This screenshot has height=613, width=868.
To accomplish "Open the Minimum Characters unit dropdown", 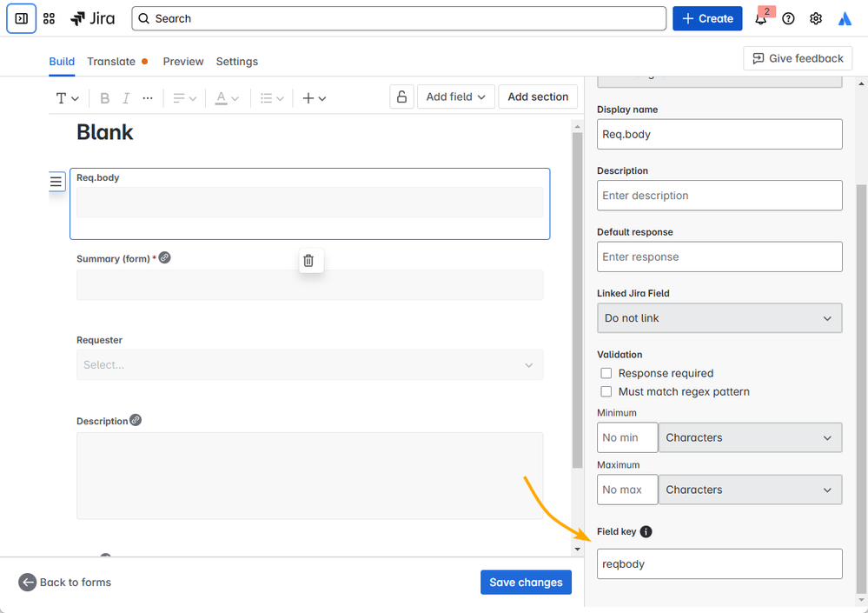I will point(750,437).
